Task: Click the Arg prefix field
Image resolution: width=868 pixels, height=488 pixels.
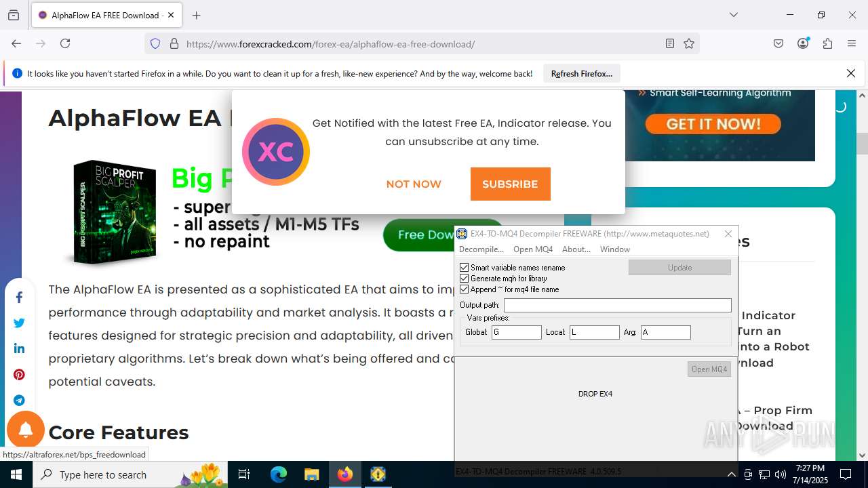Action: coord(666,332)
